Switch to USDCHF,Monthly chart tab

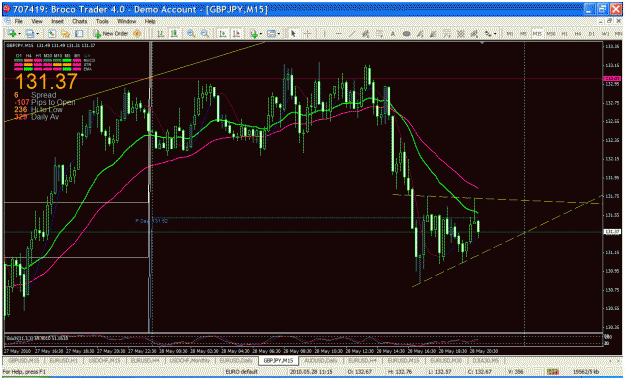coord(190,360)
